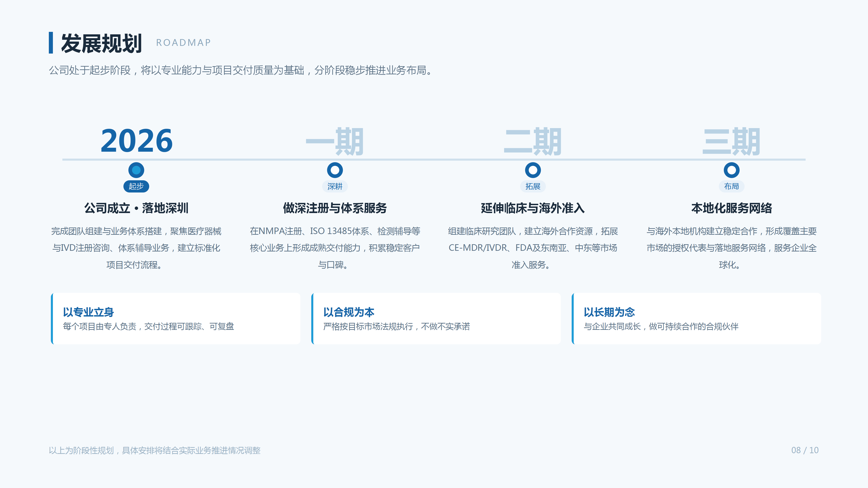Click the 2026 year heading
The height and width of the screenshot is (488, 868).
(x=137, y=141)
